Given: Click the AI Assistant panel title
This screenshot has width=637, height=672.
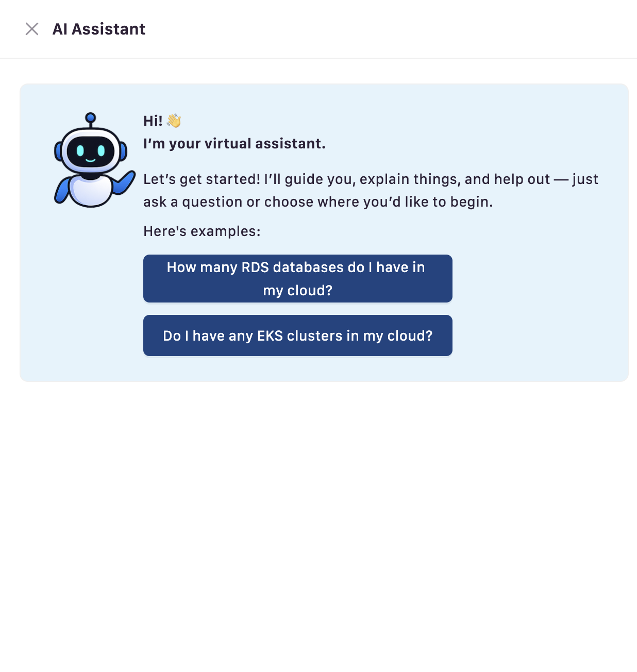Looking at the screenshot, I should 99,29.
